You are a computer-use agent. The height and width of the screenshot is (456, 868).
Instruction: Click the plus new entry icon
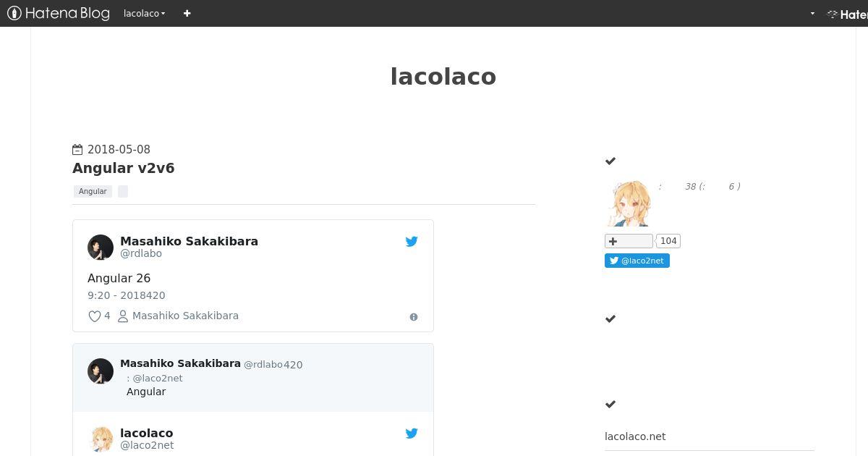click(x=187, y=13)
